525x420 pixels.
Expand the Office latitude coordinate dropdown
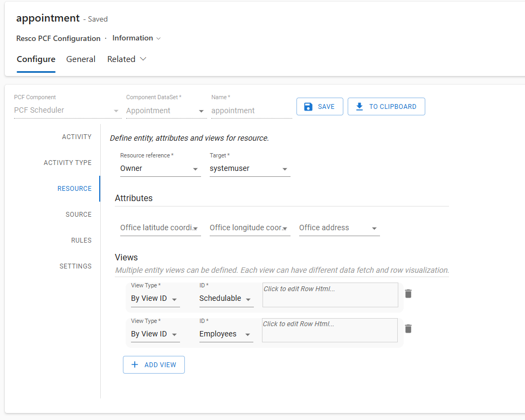(x=160, y=228)
